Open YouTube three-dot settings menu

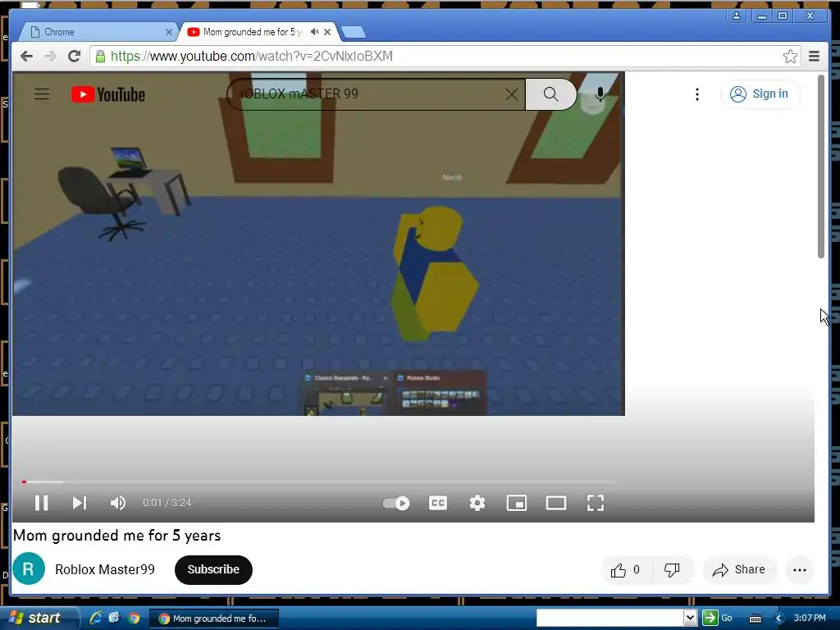[x=697, y=94]
